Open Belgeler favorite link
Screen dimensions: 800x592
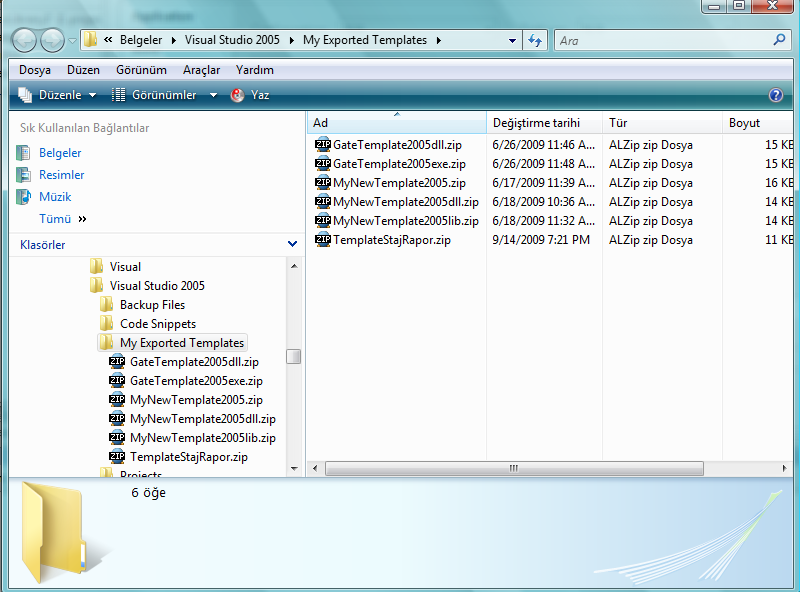[60, 153]
